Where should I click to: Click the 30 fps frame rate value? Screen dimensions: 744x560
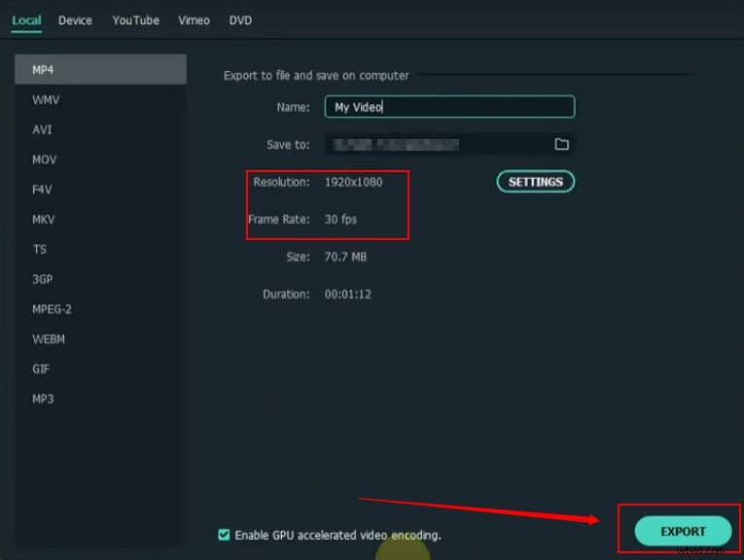click(x=340, y=219)
